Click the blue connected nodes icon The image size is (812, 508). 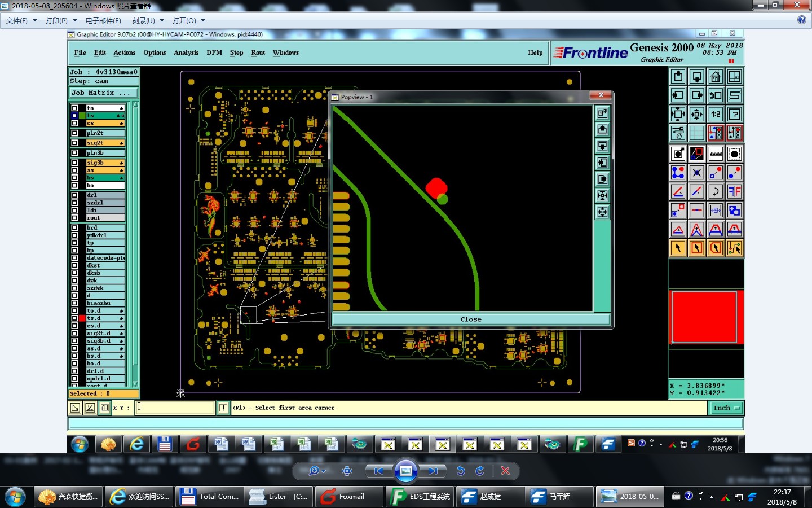[678, 173]
